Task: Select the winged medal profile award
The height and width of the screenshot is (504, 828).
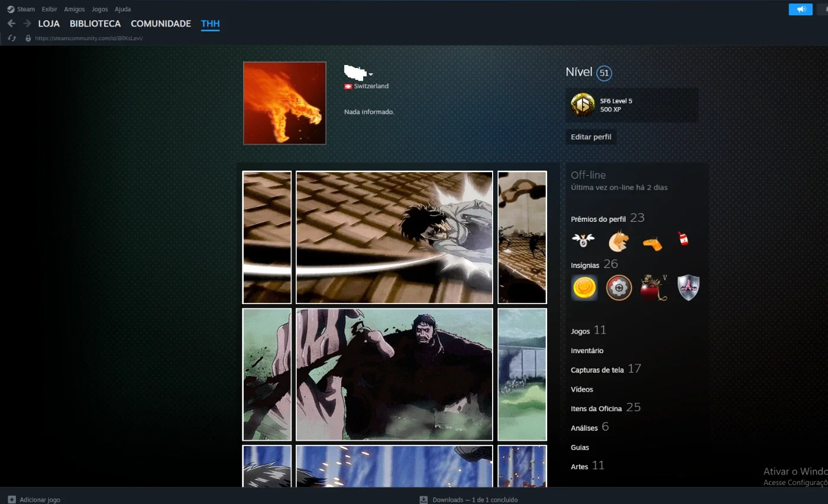Action: (583, 240)
